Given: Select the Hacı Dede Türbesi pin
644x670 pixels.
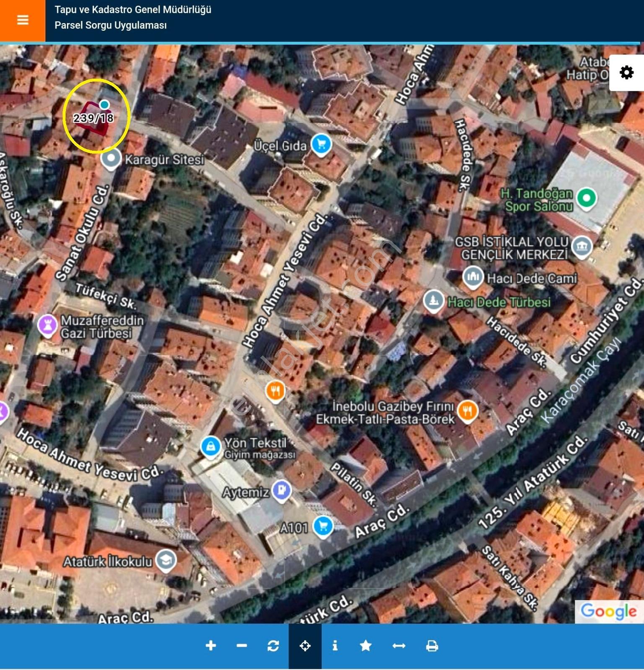Looking at the screenshot, I should [434, 301].
